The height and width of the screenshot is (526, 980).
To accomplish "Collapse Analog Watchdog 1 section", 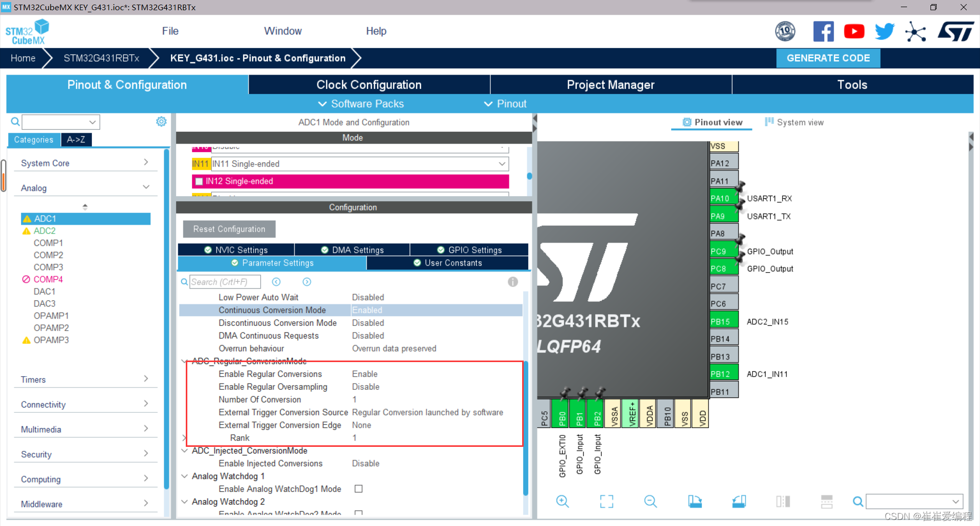I will click(184, 476).
